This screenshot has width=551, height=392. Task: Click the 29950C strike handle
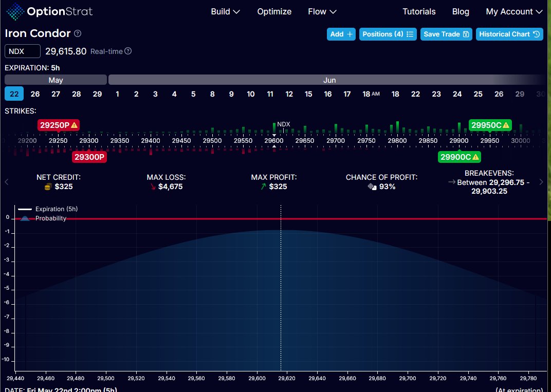tap(490, 125)
